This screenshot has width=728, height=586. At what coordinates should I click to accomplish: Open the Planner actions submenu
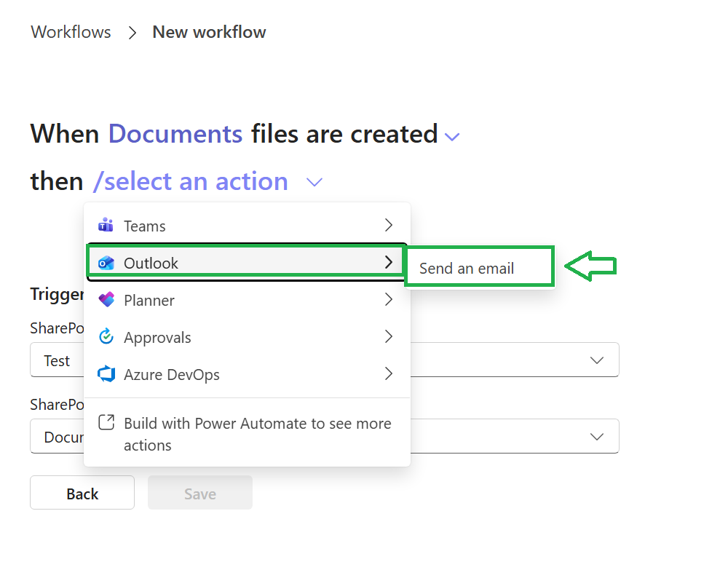pos(247,300)
